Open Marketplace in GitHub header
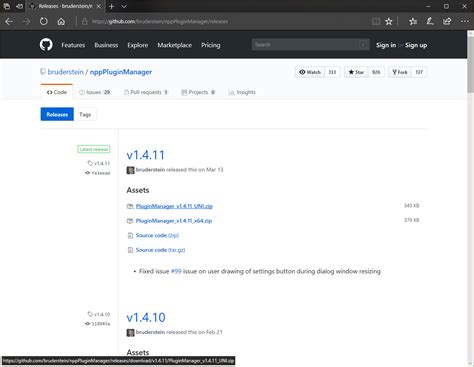 tap(174, 45)
